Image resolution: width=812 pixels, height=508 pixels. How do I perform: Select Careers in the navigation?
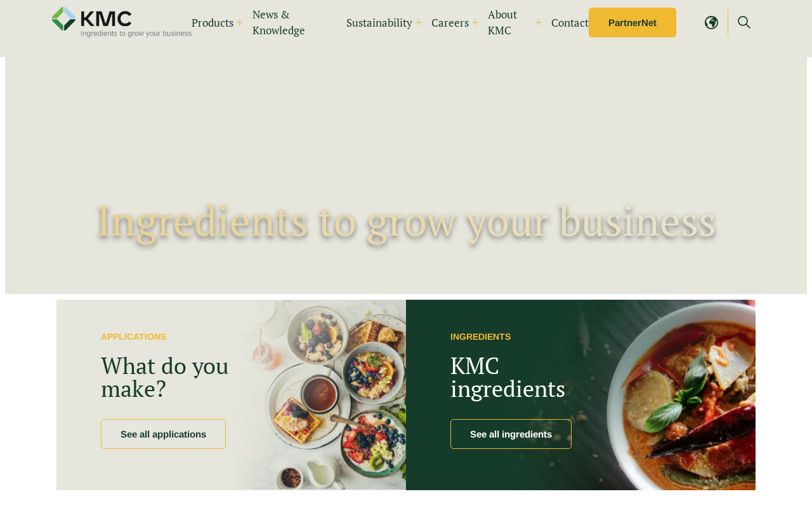point(450,23)
